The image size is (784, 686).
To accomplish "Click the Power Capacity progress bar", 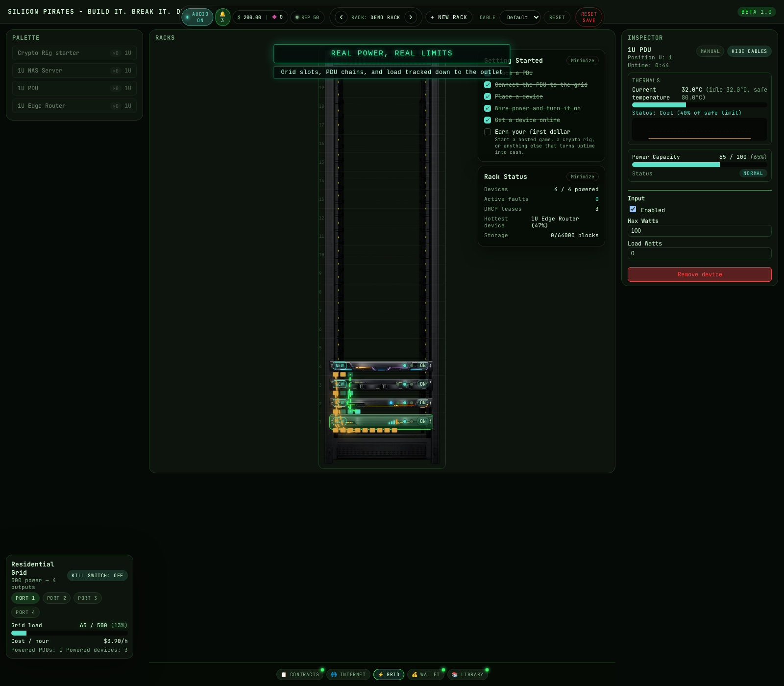I will (700, 165).
